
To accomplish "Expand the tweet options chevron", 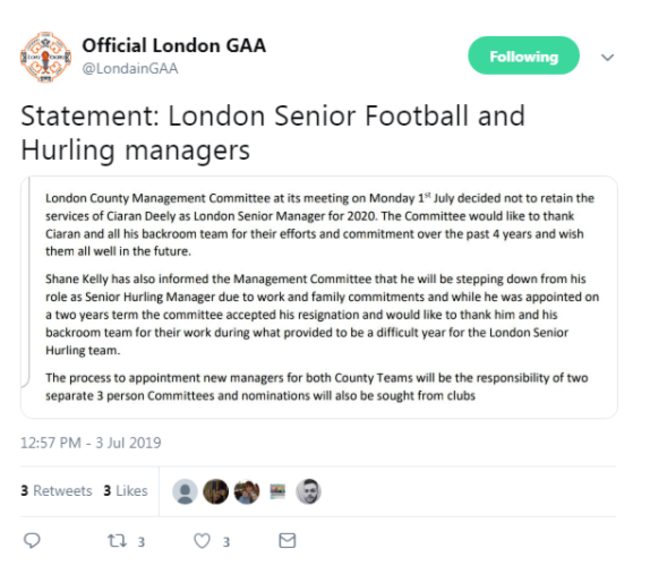I will pos(606,58).
